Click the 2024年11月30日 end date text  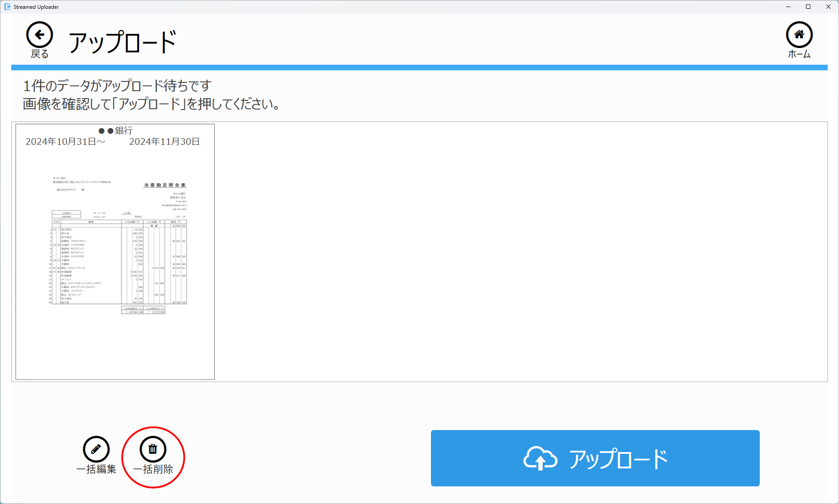pyautogui.click(x=164, y=142)
